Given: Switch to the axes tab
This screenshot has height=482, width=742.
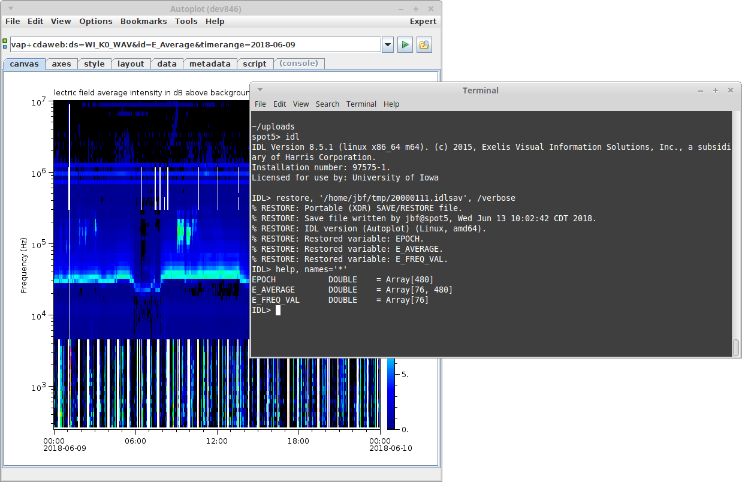Looking at the screenshot, I should point(62,64).
